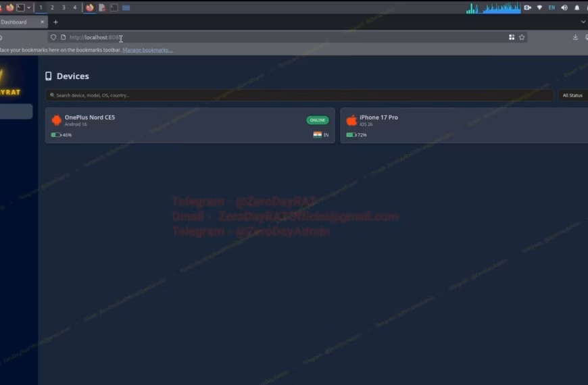Click the Firefox launcher in the top panel
Image resolution: width=588 pixels, height=385 pixels.
point(10,7)
